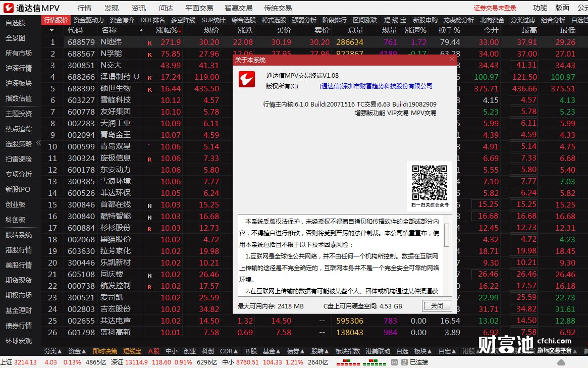
Task: Expand the 债券▲ bottom tab menu
Action: [x=296, y=351]
